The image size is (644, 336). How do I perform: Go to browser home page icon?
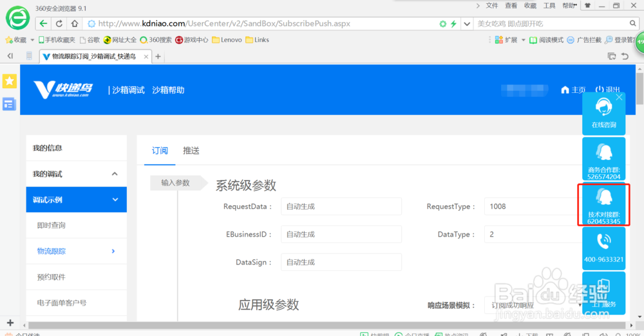tap(74, 23)
